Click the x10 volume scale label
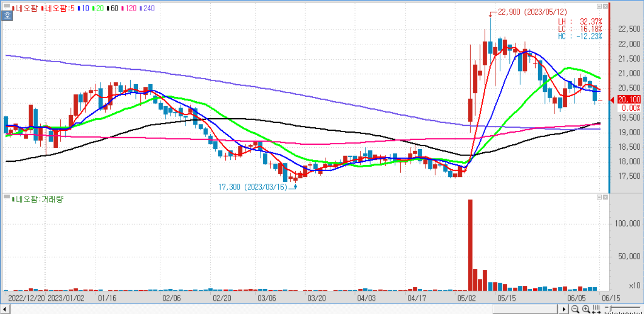This screenshot has width=644, height=314. pyautogui.click(x=634, y=285)
